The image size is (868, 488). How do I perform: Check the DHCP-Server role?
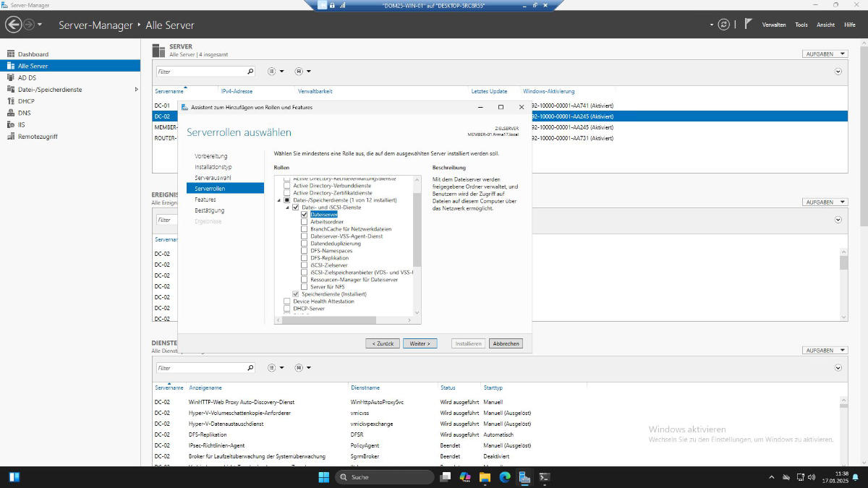coord(287,309)
